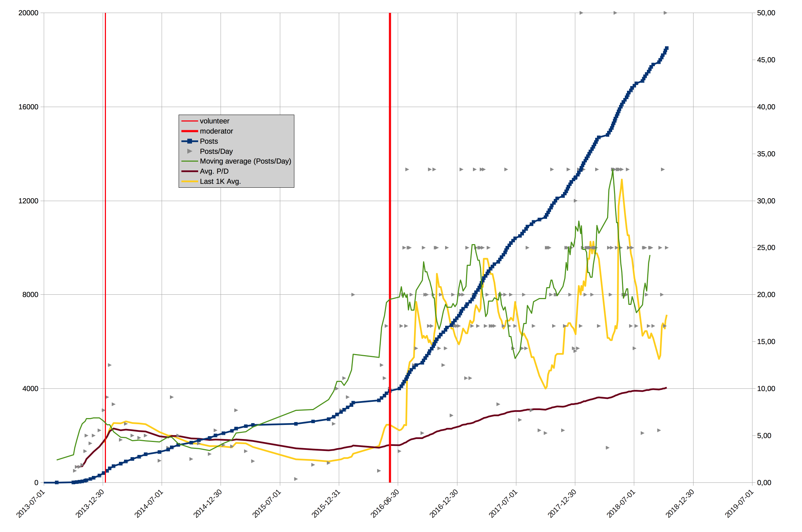The height and width of the screenshot is (532, 802).
Task: Click x-axis date label 2014-07-01
Action: (149, 503)
